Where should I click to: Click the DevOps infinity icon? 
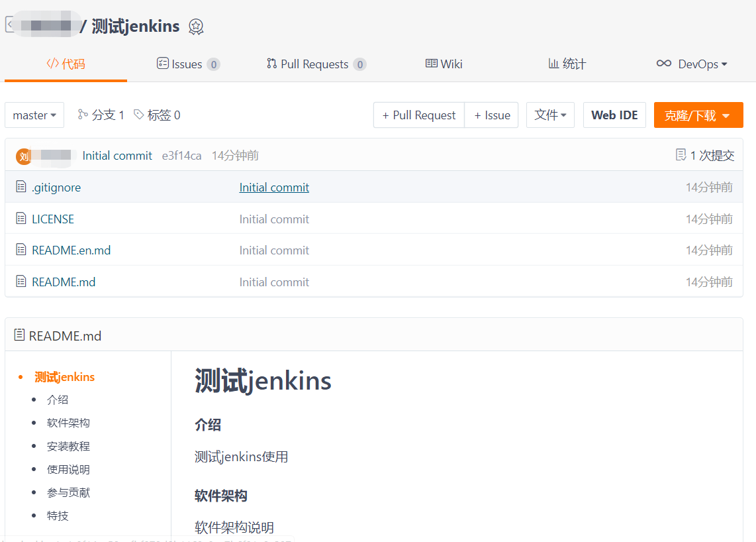(x=664, y=63)
